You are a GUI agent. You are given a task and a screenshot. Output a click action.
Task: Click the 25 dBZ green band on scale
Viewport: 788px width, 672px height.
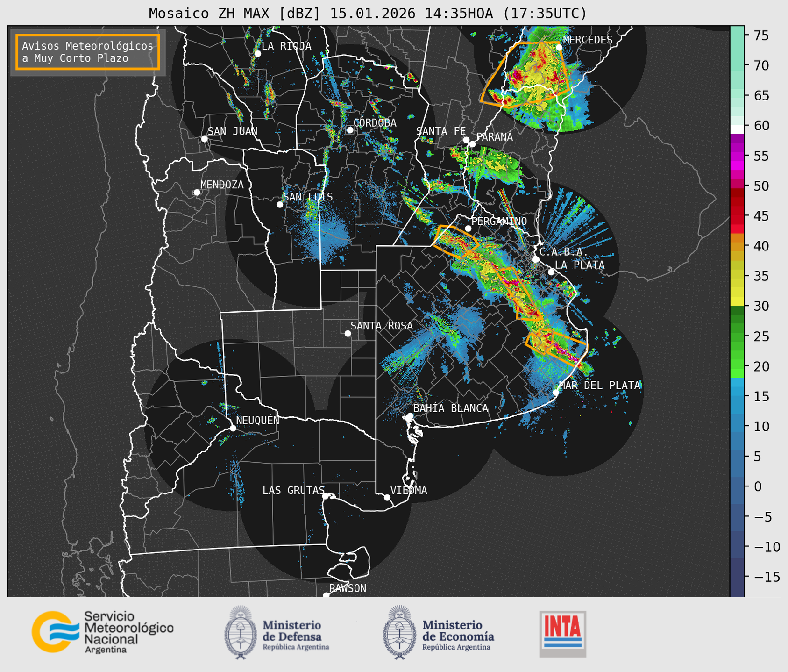coord(737,336)
